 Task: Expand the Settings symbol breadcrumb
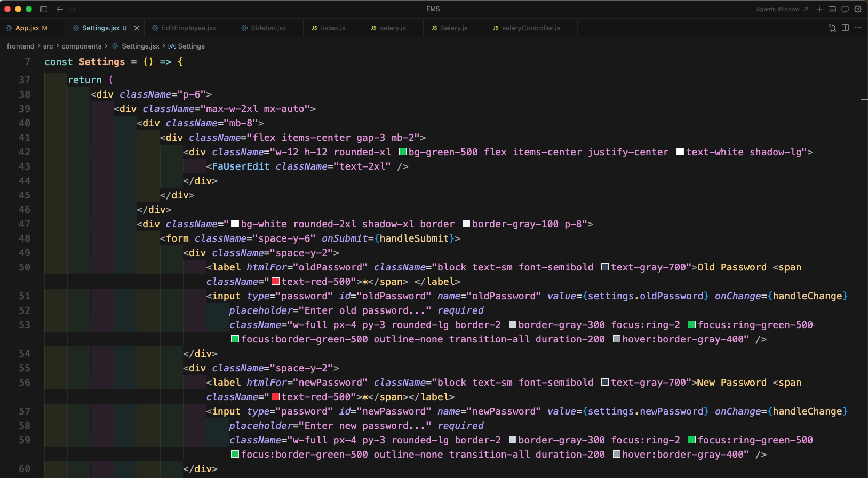[191, 46]
